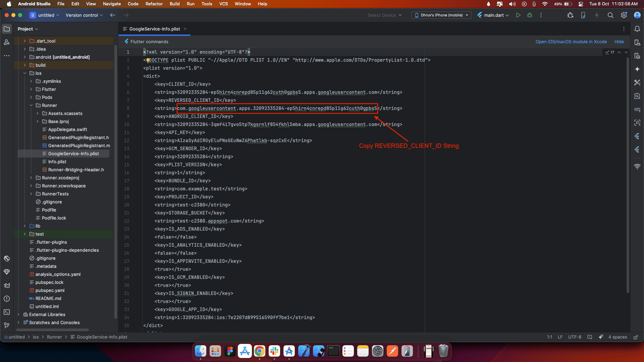Open the Refactor menu
The height and width of the screenshot is (362, 644).
[154, 4]
